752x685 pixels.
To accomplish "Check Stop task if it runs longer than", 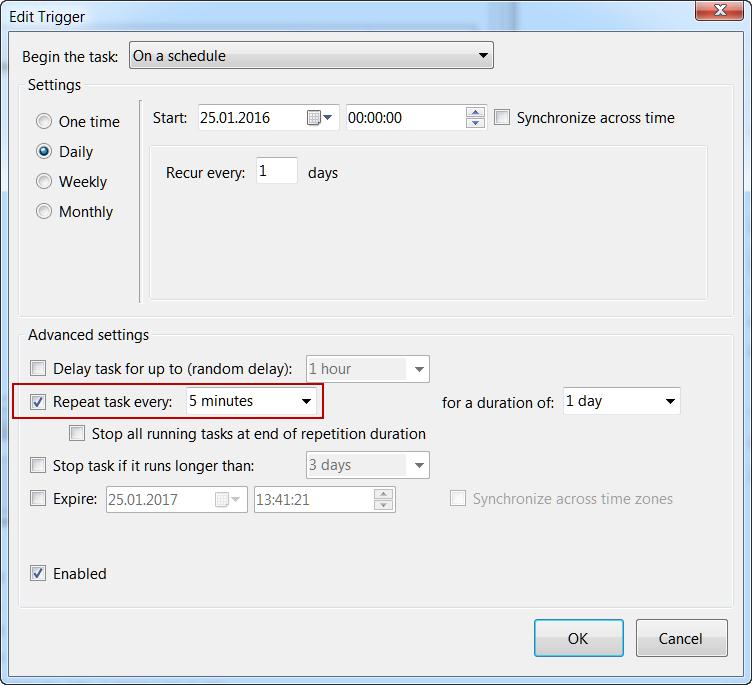I will pos(38,465).
